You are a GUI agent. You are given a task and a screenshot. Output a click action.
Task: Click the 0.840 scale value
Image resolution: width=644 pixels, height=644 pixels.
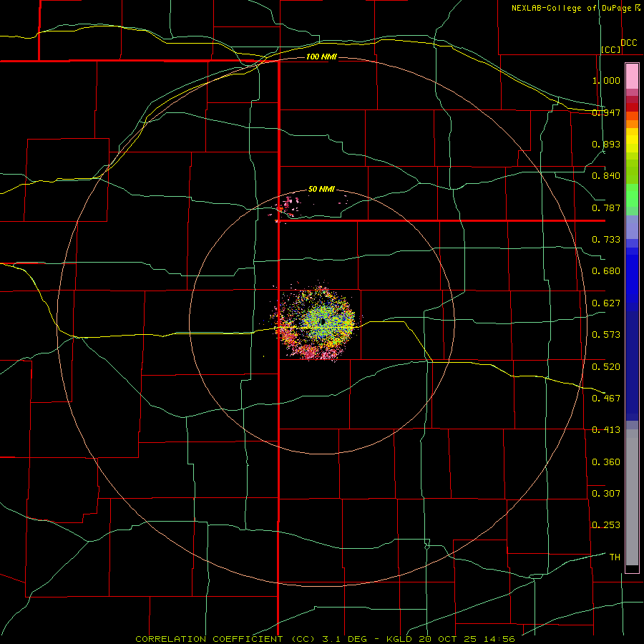(x=606, y=176)
